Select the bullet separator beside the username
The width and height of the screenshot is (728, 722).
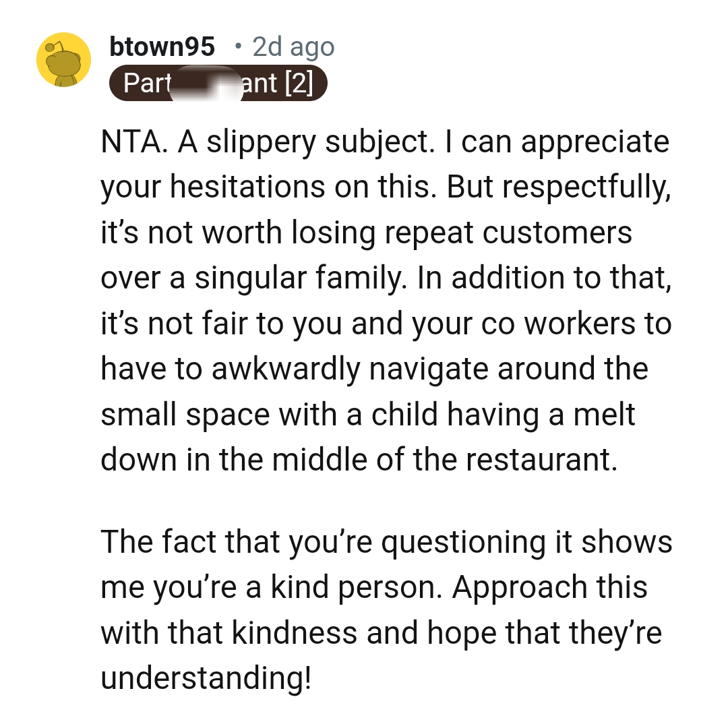click(x=237, y=46)
